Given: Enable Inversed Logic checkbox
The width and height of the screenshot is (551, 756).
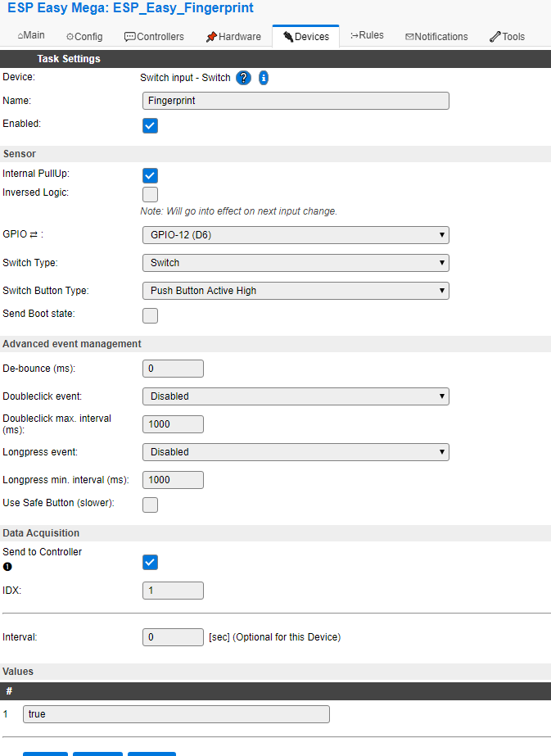Looking at the screenshot, I should pyautogui.click(x=150, y=194).
